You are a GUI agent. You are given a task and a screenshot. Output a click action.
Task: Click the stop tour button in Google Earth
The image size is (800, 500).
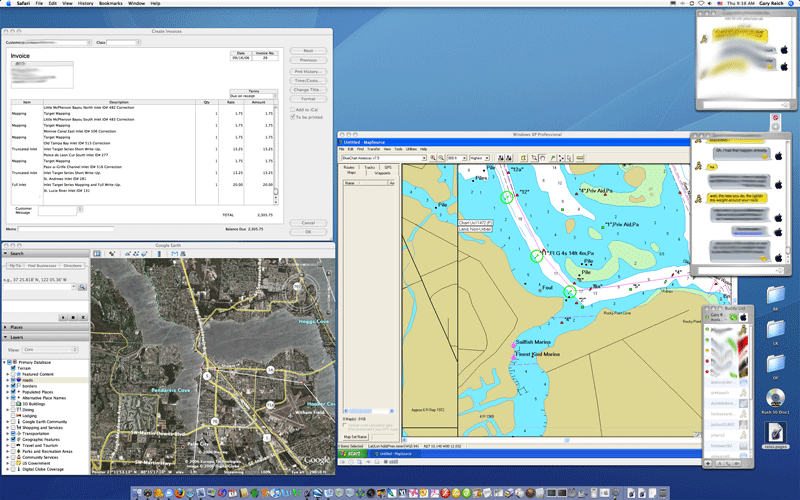tap(73, 317)
